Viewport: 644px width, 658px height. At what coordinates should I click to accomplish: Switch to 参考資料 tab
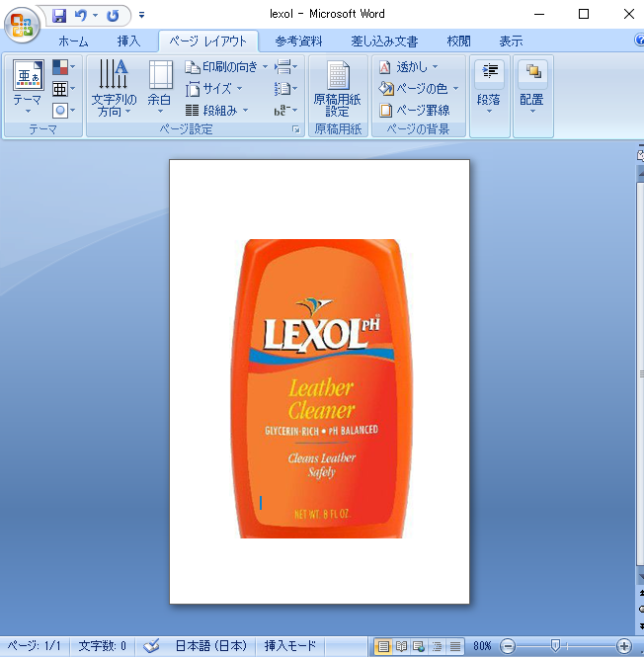point(299,41)
